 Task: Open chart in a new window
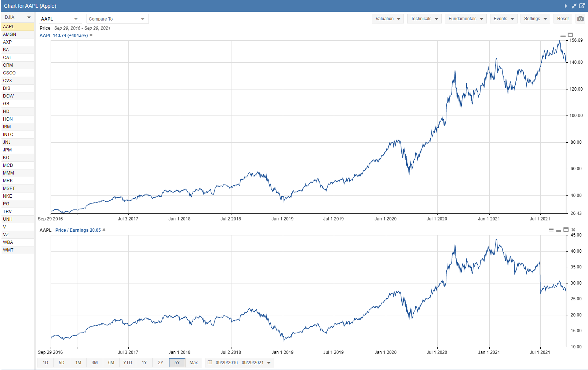click(582, 6)
